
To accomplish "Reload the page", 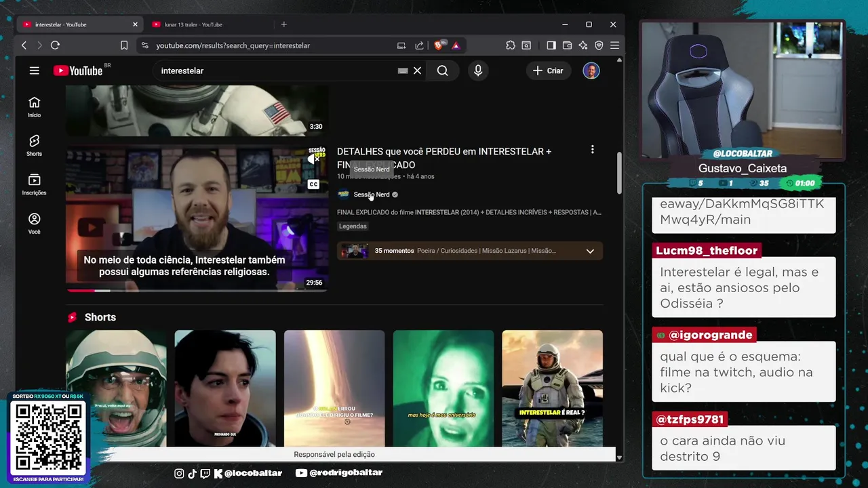I will (x=55, y=45).
